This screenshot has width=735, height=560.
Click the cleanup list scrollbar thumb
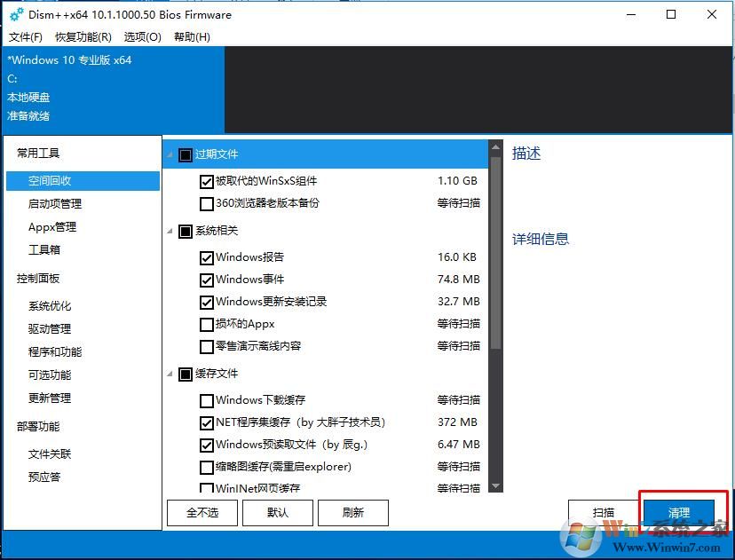coord(495,253)
